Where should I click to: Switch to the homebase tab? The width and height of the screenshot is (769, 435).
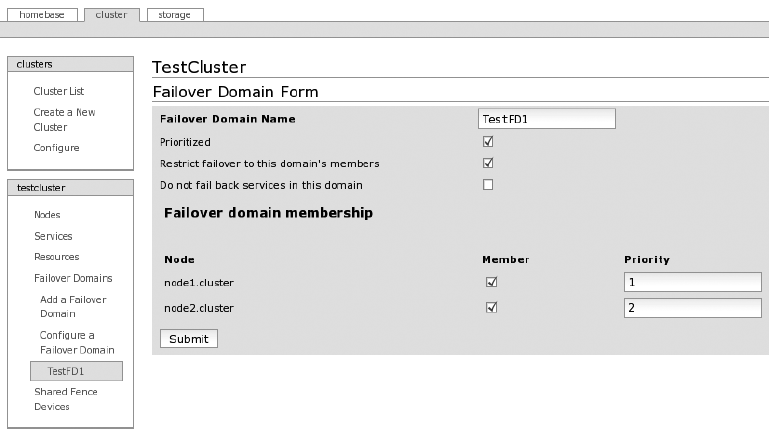click(x=42, y=15)
